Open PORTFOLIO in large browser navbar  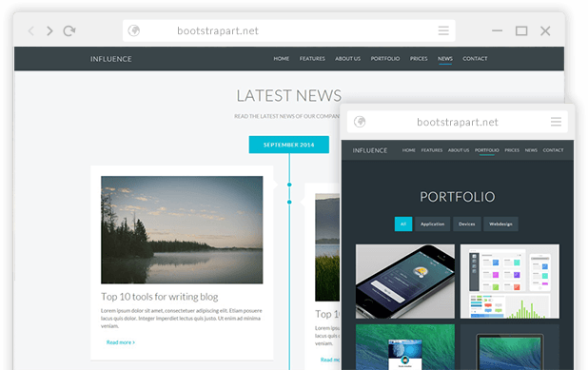(385, 58)
